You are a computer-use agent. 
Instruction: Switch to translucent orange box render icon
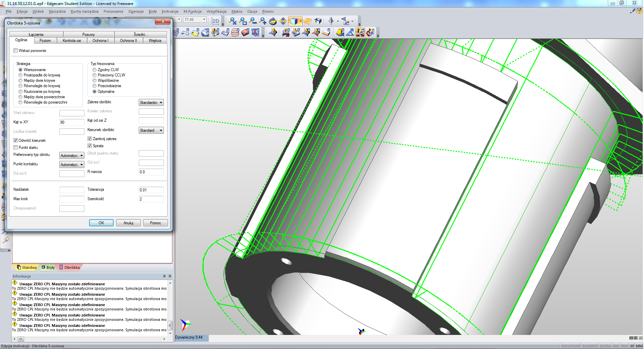coord(307,21)
